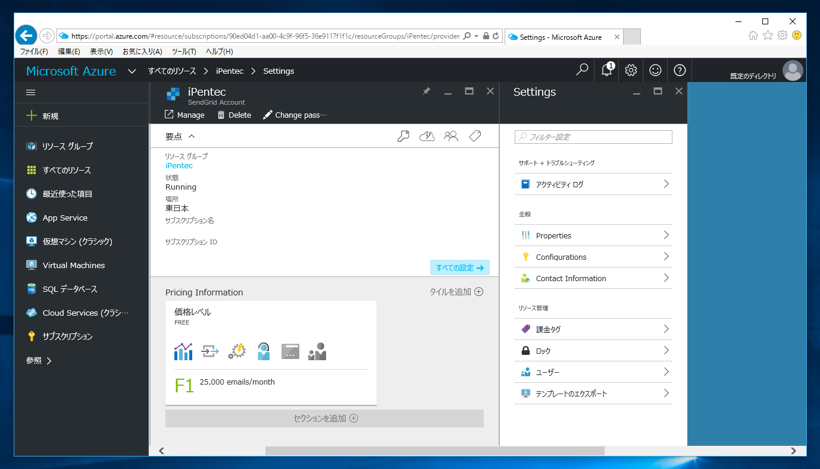820x469 pixels.
Task: Open portal settings gear icon
Action: (631, 70)
